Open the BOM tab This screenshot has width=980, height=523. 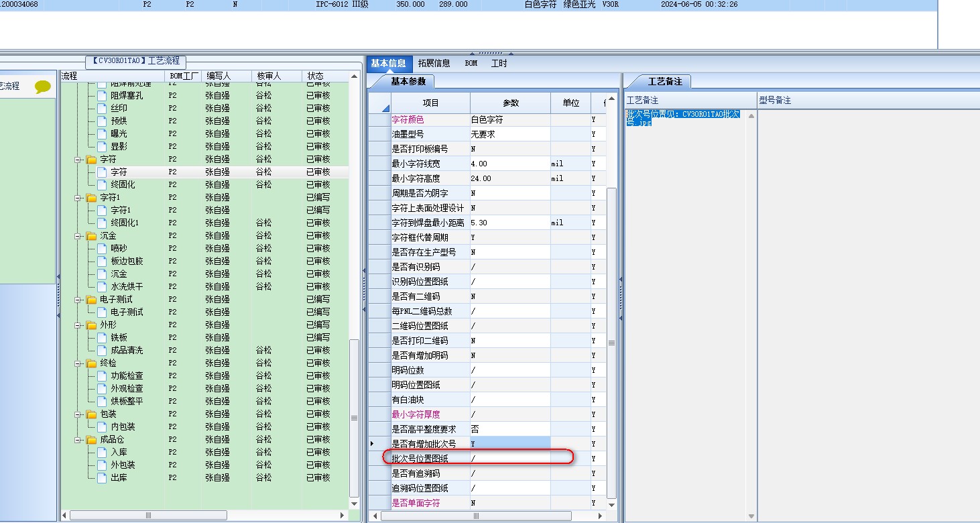[471, 64]
